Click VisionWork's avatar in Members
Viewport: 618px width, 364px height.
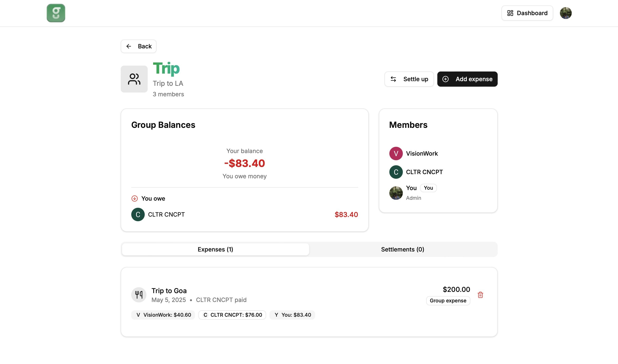click(396, 154)
